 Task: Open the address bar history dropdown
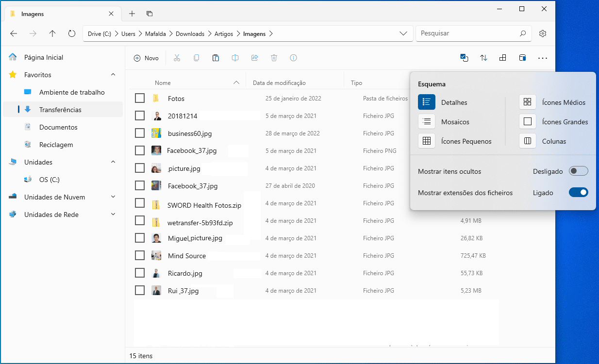pyautogui.click(x=403, y=33)
